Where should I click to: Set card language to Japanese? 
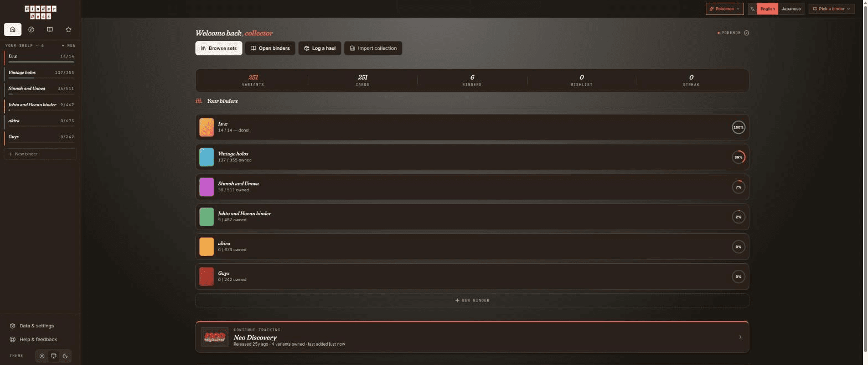(x=791, y=9)
